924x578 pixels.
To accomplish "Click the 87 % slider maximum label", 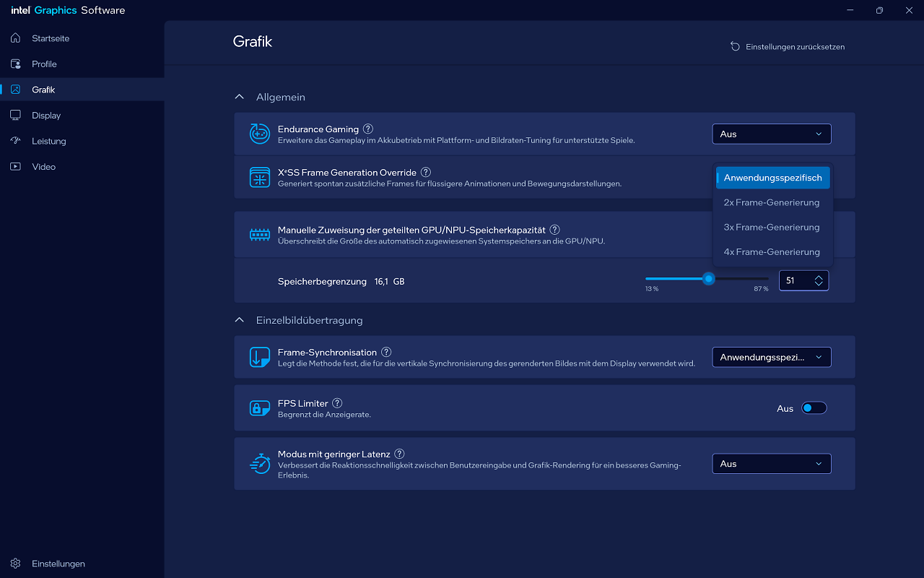I will pyautogui.click(x=761, y=289).
